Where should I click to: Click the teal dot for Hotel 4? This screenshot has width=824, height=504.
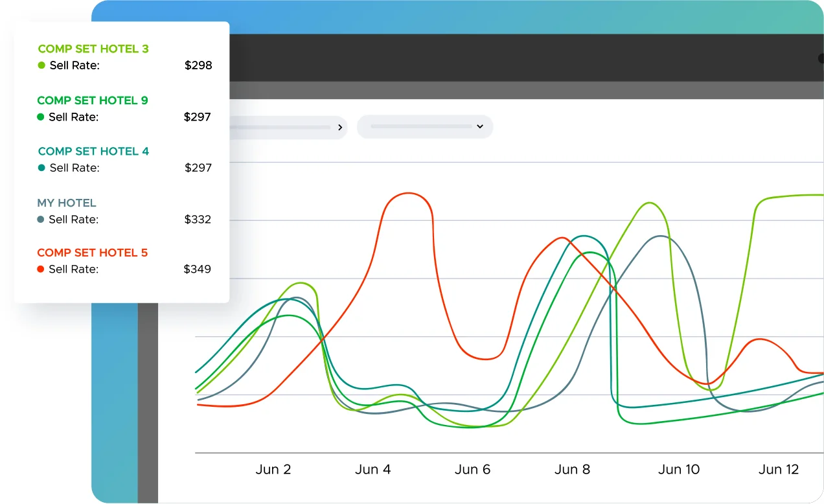point(41,168)
